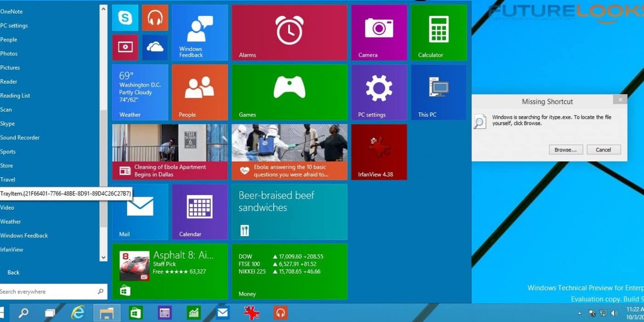Open the OneDrive cloud tile
This screenshot has width=644, height=322.
tap(155, 47)
